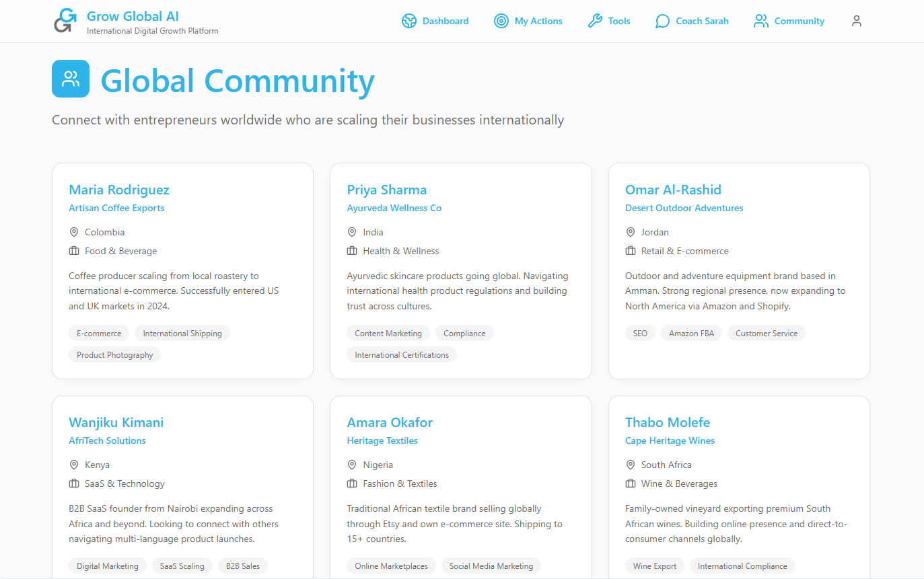Click location pin icon next to Jordan
The width and height of the screenshot is (924, 579).
click(x=631, y=232)
